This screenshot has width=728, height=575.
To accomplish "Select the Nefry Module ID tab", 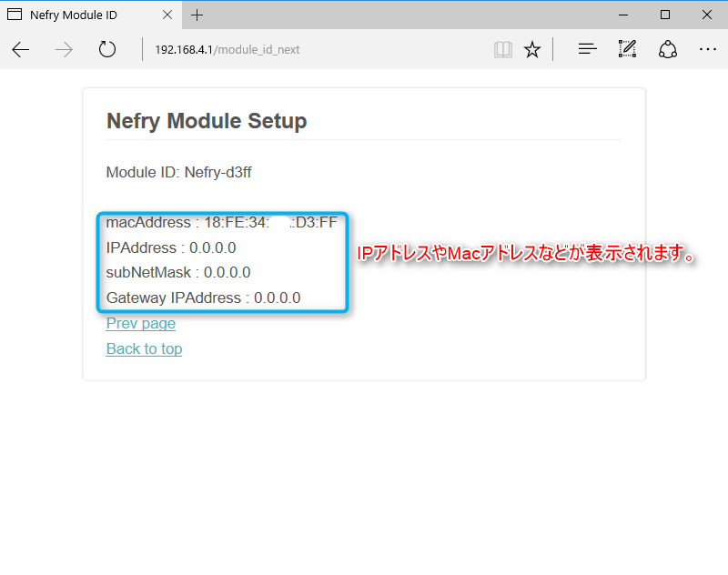I will pyautogui.click(x=90, y=15).
